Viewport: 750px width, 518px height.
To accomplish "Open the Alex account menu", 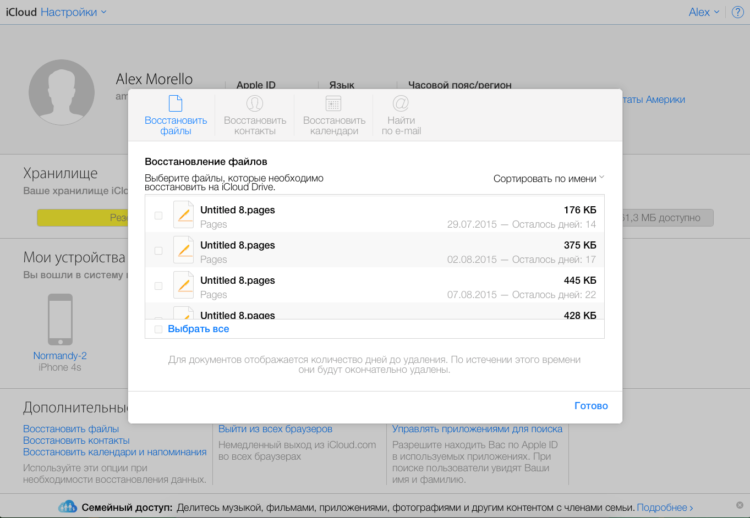I will coord(704,12).
